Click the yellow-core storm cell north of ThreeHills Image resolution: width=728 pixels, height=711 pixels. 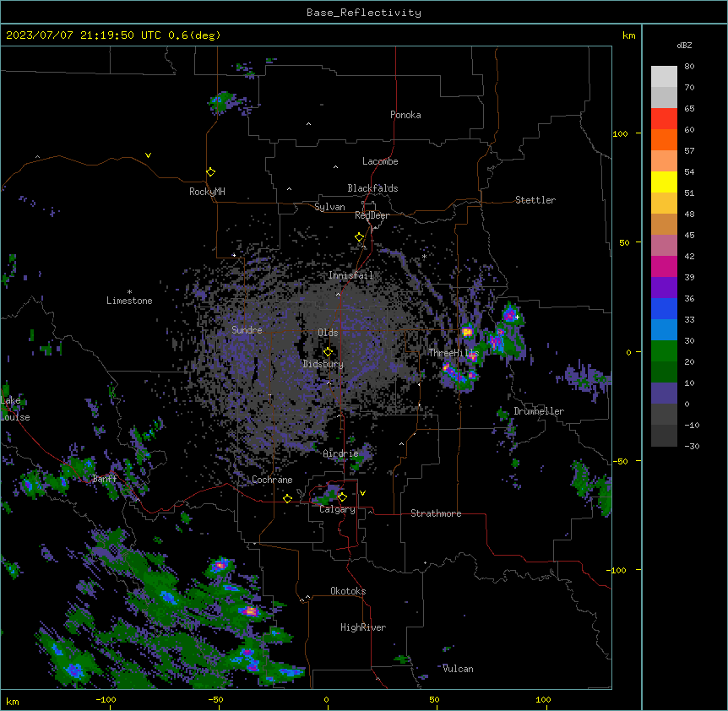click(x=467, y=331)
